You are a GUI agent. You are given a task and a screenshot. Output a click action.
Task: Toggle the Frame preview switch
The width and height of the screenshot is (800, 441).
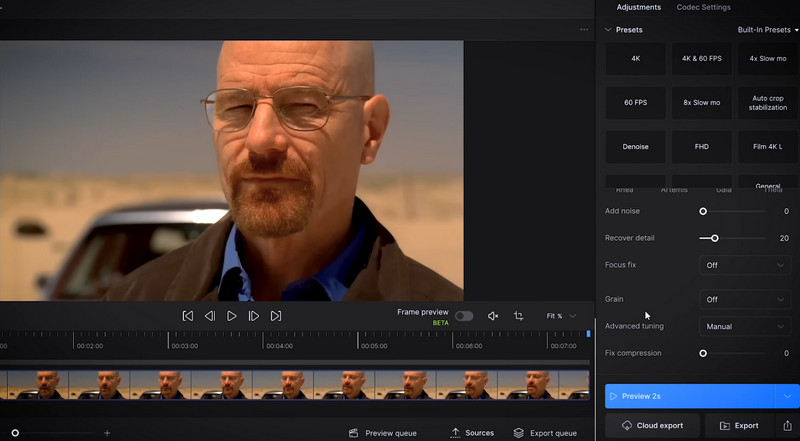click(x=464, y=316)
